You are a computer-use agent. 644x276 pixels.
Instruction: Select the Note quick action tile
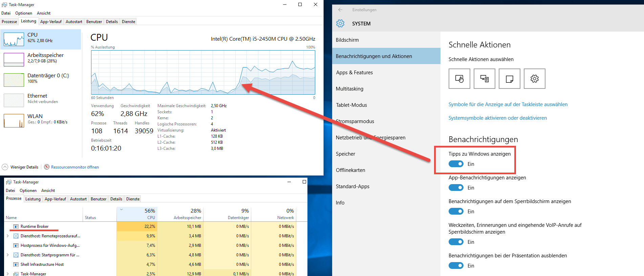tap(509, 79)
